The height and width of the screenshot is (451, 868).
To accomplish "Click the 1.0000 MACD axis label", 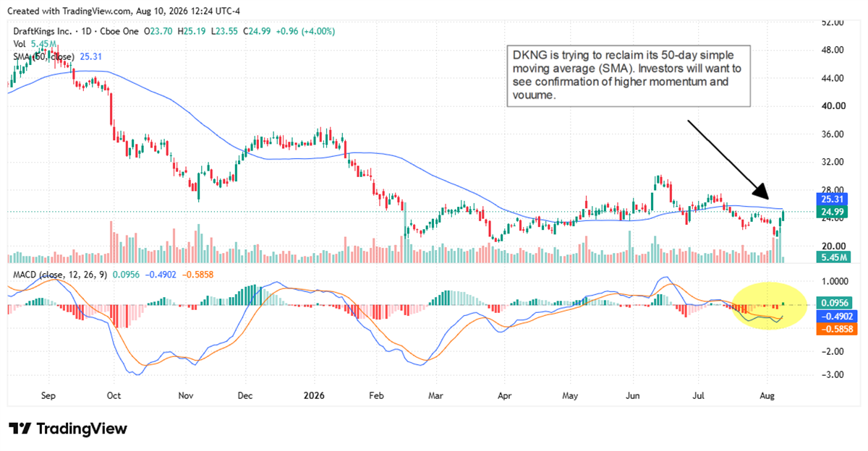I will 835,281.
